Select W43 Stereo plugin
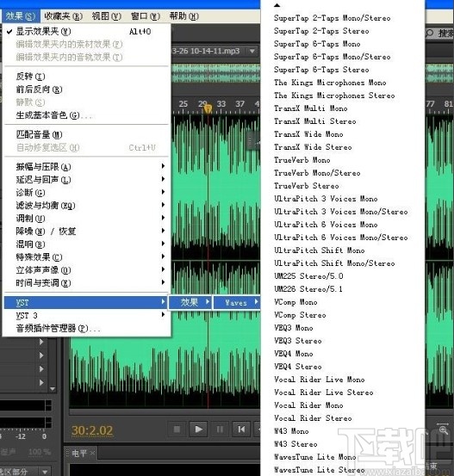The width and height of the screenshot is (454, 476). click(295, 444)
